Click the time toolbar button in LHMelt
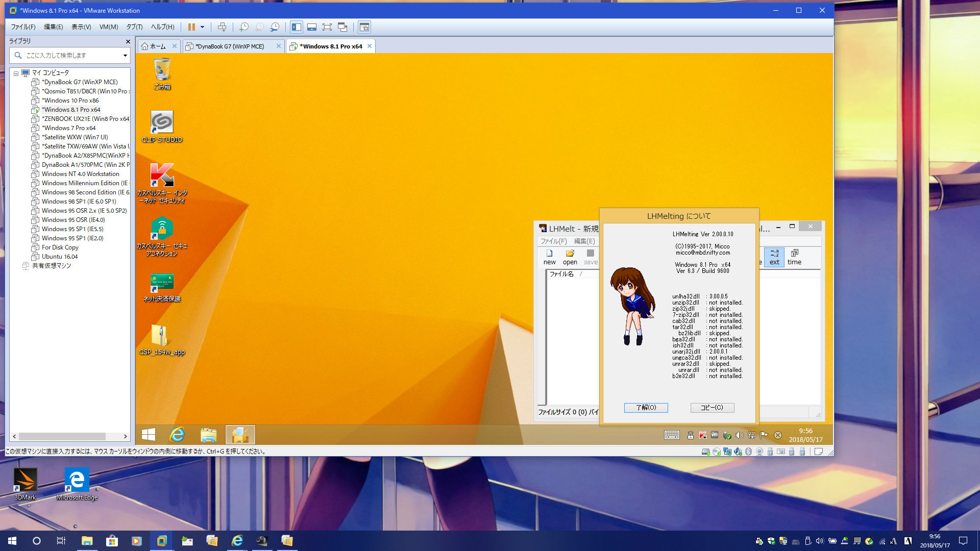The height and width of the screenshot is (551, 980). pyautogui.click(x=794, y=257)
